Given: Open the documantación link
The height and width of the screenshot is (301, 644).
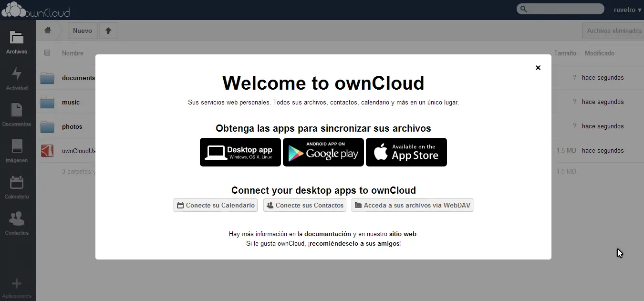Looking at the screenshot, I should click(328, 234).
